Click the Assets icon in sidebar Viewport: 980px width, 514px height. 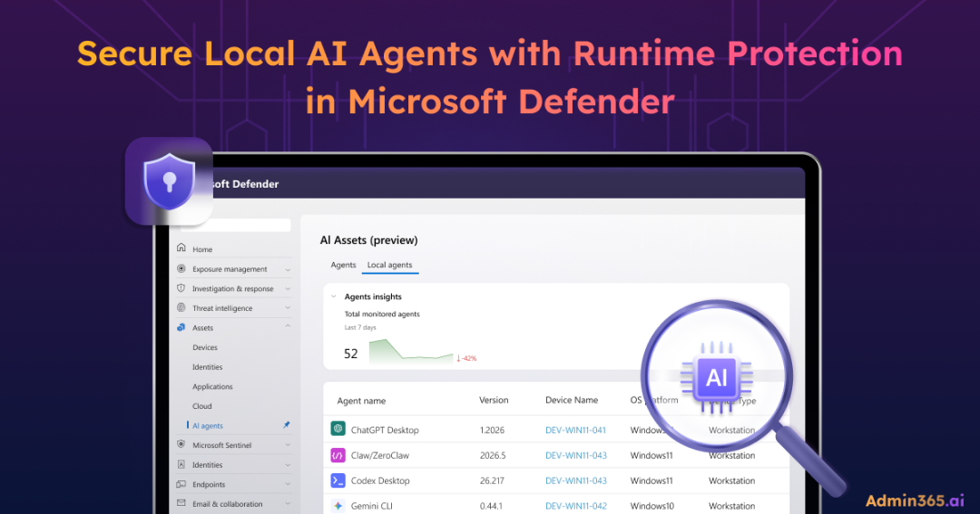click(x=181, y=327)
